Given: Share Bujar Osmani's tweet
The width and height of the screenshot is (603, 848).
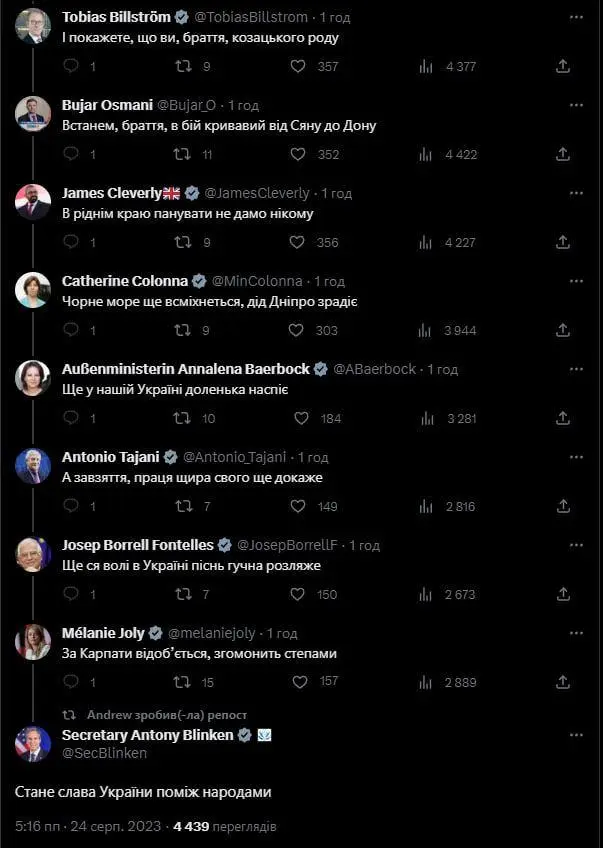Looking at the screenshot, I should coord(563,154).
